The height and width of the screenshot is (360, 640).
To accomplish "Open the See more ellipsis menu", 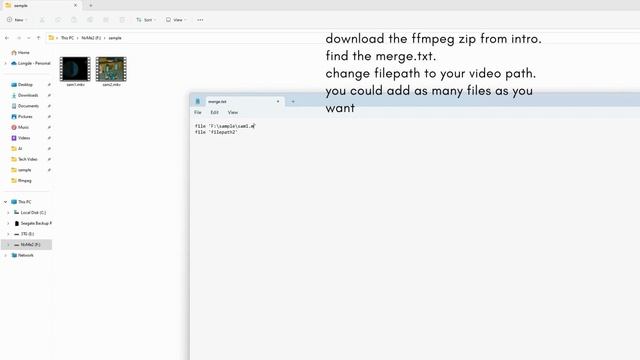I will tap(200, 20).
